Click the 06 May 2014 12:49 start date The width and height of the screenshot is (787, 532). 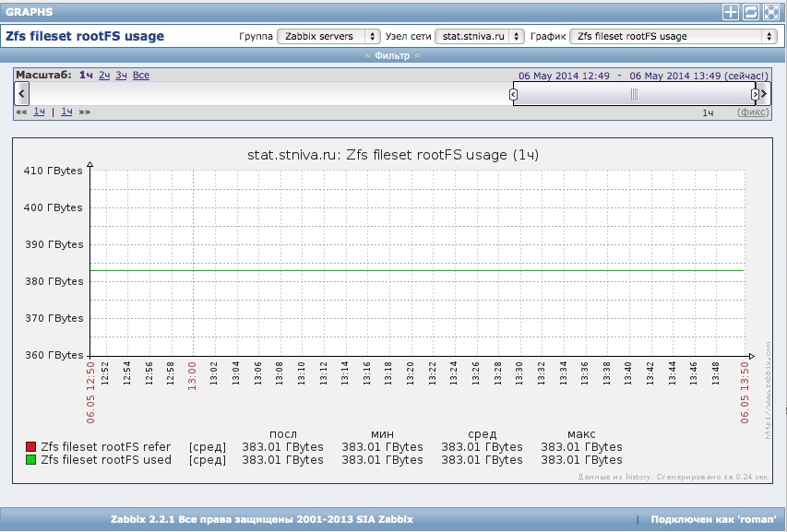tap(562, 76)
